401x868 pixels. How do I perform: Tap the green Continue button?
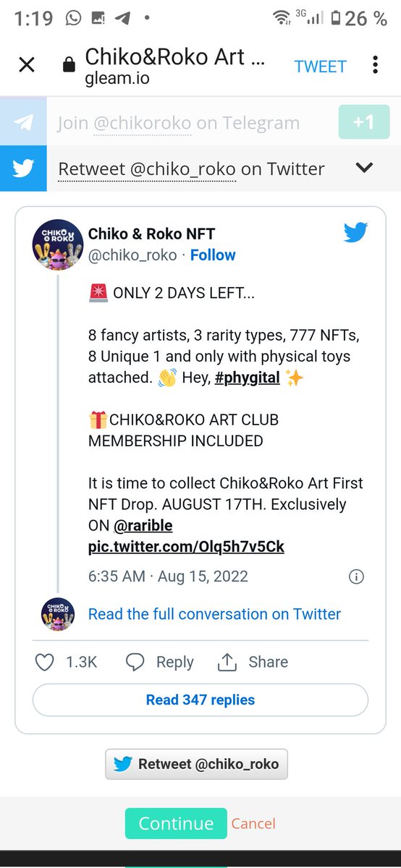pyautogui.click(x=176, y=823)
